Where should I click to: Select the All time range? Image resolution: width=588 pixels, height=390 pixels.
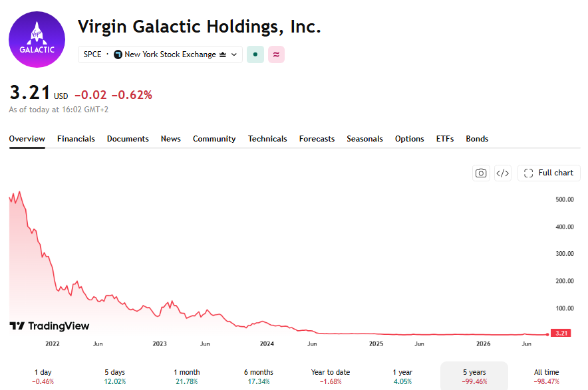546,377
